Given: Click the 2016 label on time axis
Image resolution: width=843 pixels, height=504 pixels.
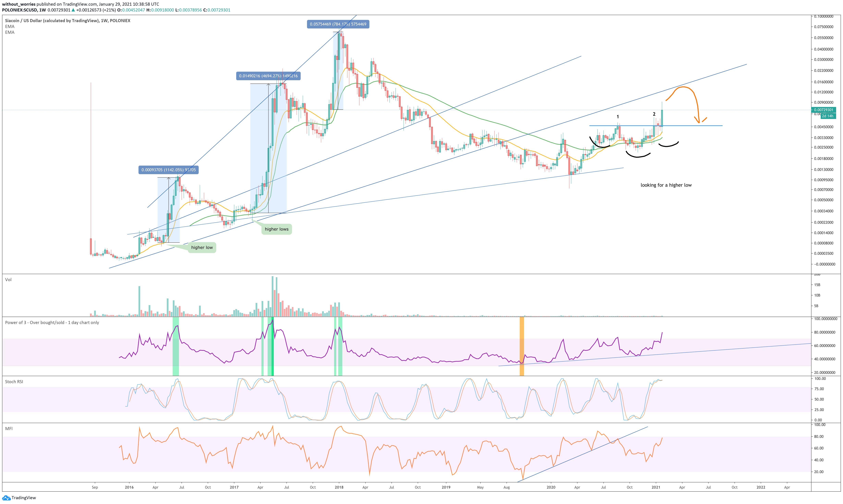Looking at the screenshot, I should (x=129, y=487).
